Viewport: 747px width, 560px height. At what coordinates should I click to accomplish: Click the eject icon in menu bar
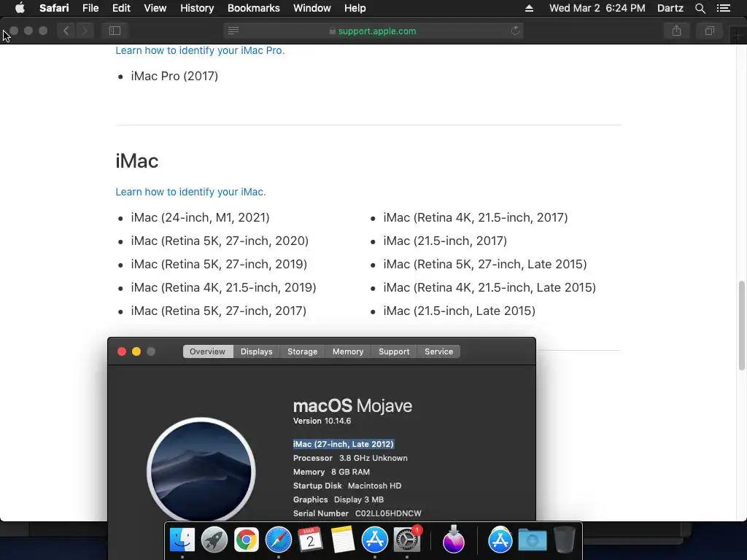click(529, 8)
